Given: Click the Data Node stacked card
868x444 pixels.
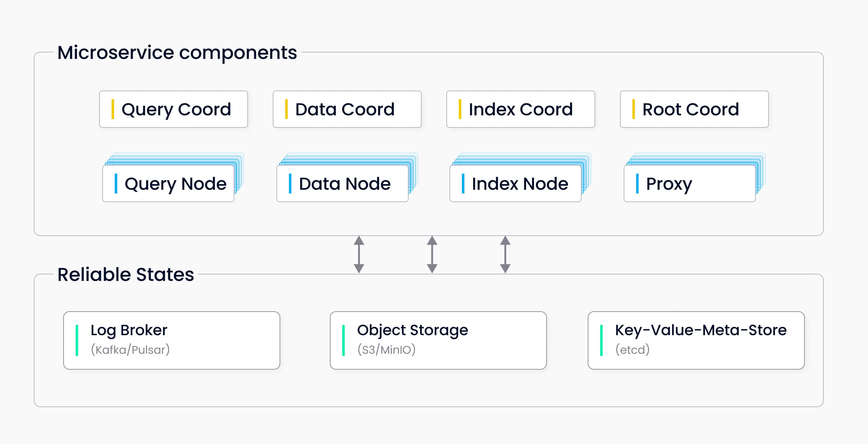Looking at the screenshot, I should pyautogui.click(x=342, y=184).
